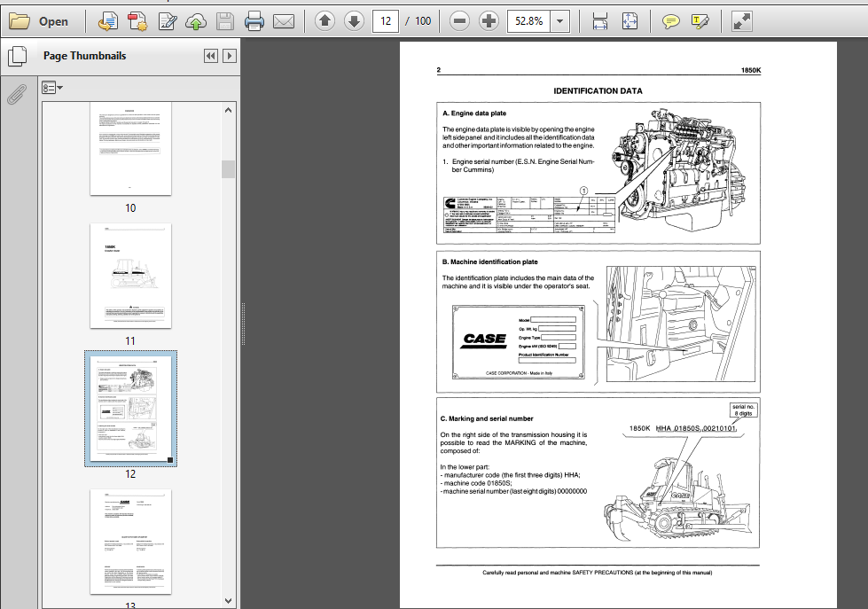Switch to read mode expand icon

(x=741, y=21)
